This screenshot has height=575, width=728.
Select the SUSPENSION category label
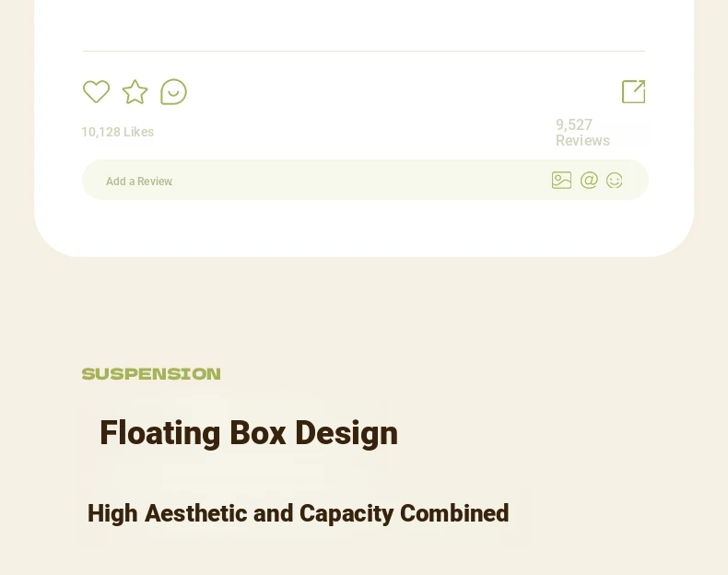pos(151,374)
